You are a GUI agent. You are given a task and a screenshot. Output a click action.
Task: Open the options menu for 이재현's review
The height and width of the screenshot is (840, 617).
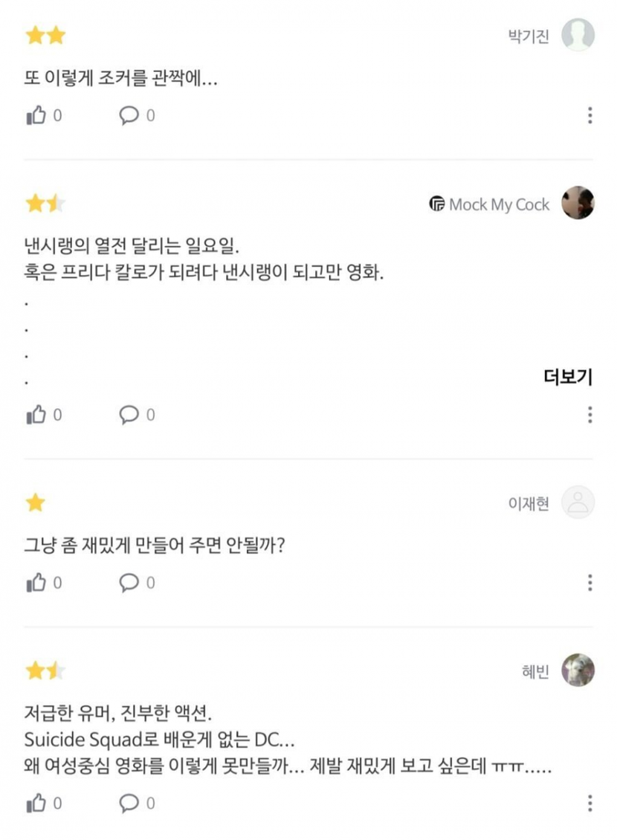tap(589, 582)
